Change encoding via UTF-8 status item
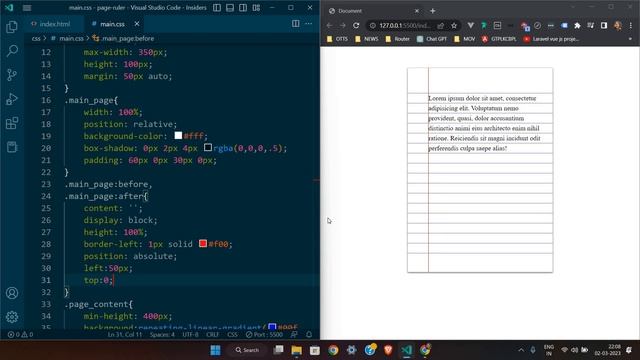This screenshot has height=360, width=640. coord(190,335)
